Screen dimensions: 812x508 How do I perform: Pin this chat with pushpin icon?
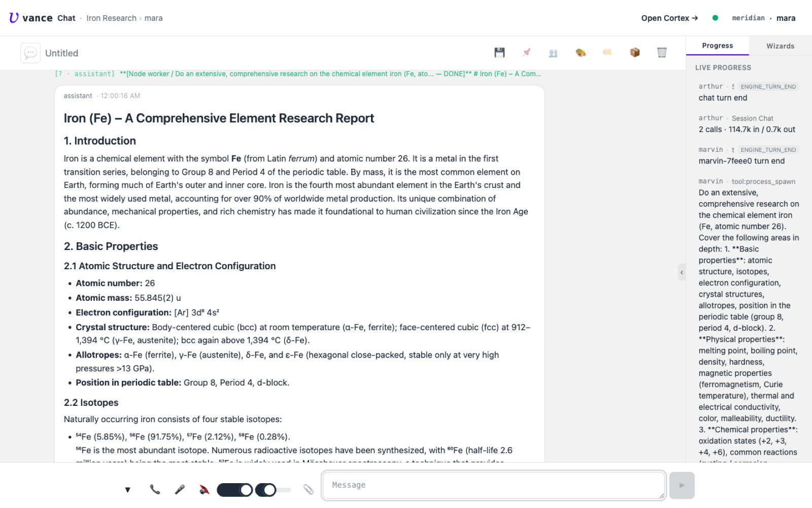(526, 52)
